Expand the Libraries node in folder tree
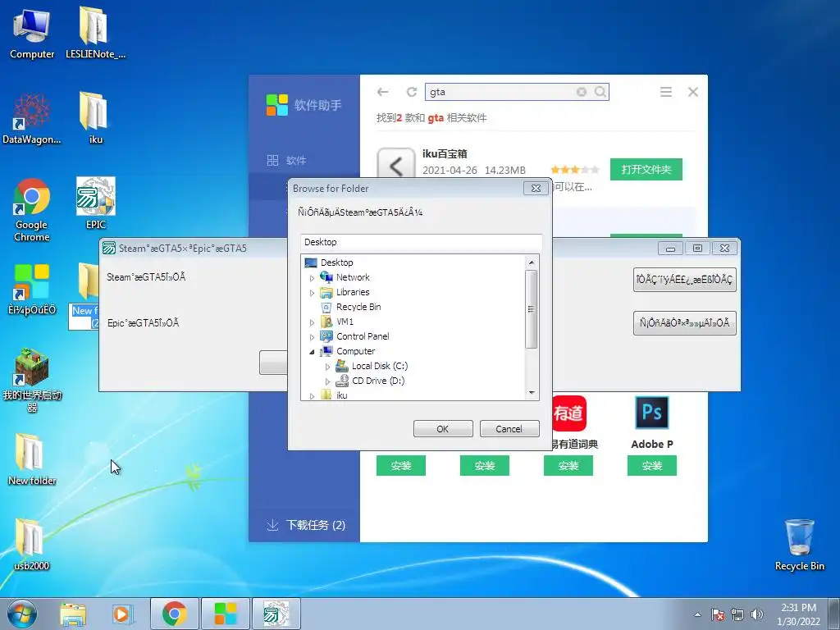 (312, 293)
